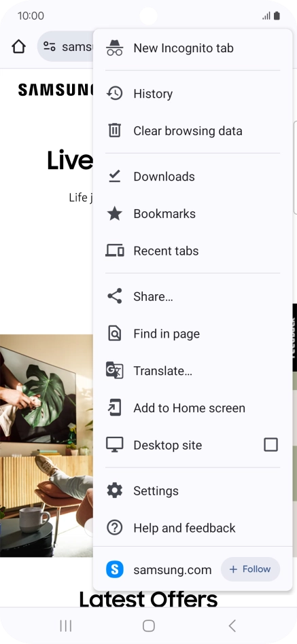Select the Desktop site label
This screenshot has height=644, width=297.
click(x=168, y=445)
